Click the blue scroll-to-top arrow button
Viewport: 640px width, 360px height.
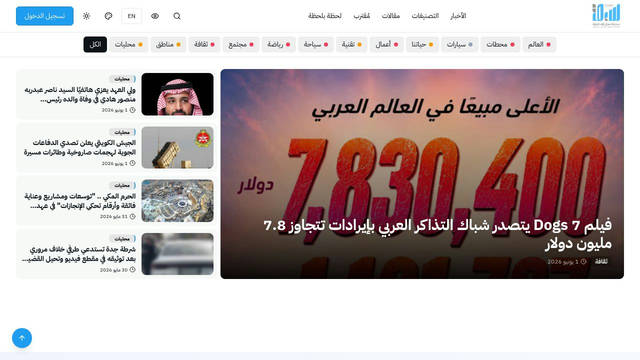coord(22,338)
